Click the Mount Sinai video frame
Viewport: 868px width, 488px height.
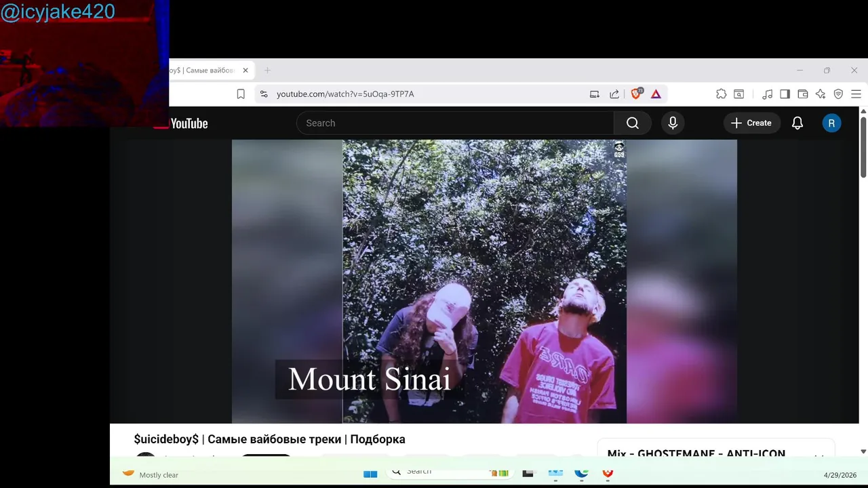484,281
